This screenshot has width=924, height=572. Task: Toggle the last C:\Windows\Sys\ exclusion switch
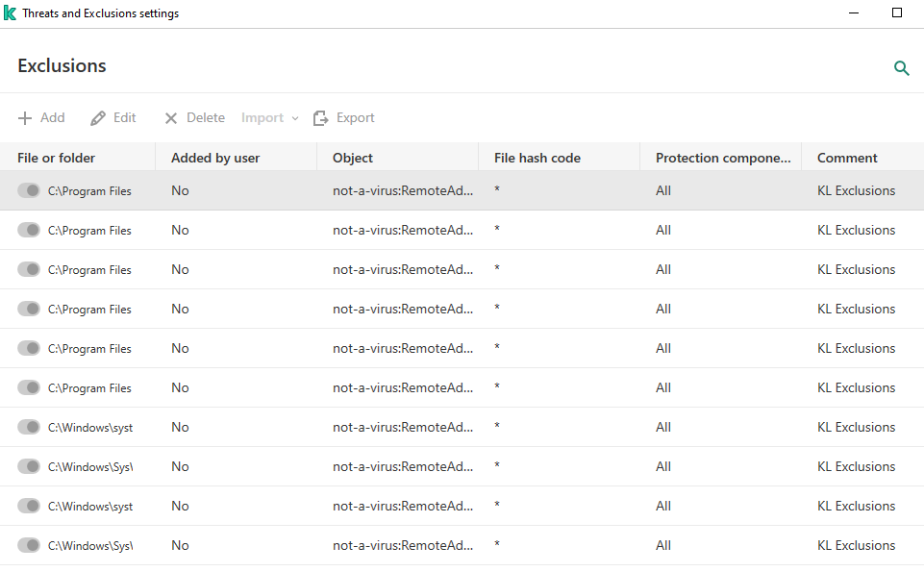pos(28,545)
